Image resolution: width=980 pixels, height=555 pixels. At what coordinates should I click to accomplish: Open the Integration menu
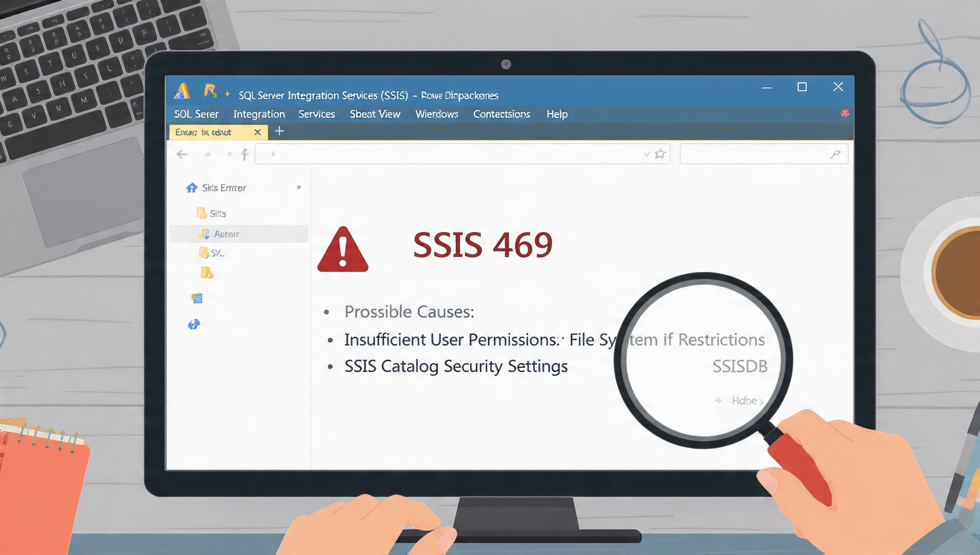coord(259,114)
